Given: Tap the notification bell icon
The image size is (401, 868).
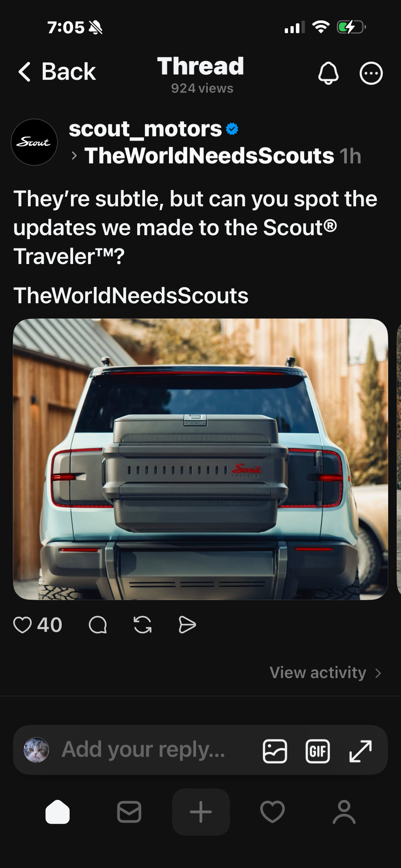Looking at the screenshot, I should click(x=328, y=73).
